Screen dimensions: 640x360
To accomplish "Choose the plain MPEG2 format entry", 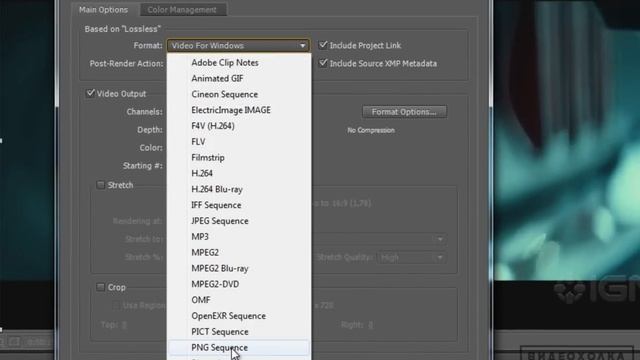I will (239, 253).
